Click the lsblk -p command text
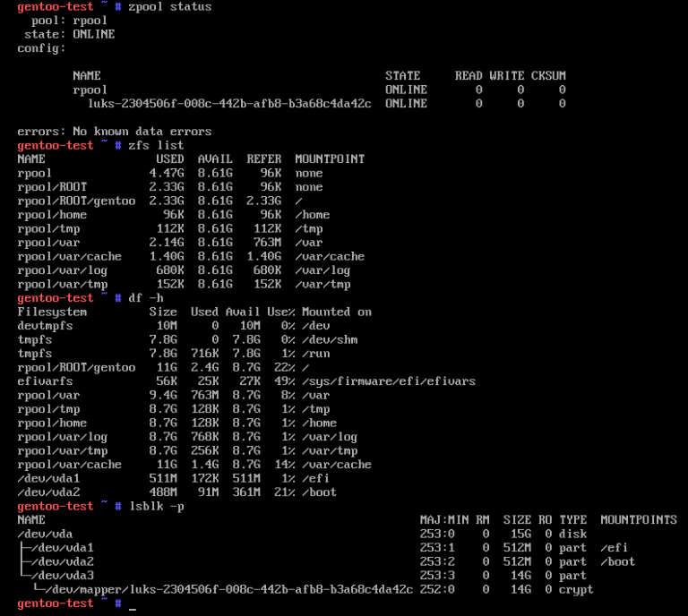 156,507
